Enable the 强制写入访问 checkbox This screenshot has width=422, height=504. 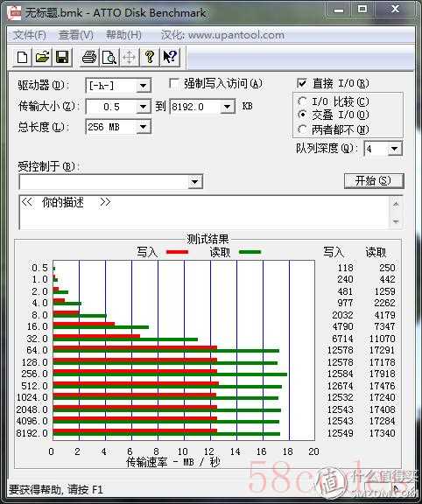tap(174, 84)
